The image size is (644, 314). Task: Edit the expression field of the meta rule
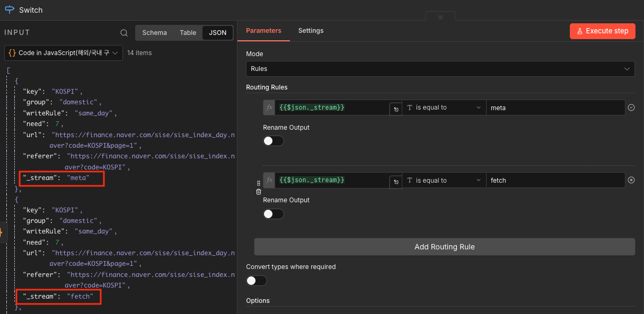(332, 107)
